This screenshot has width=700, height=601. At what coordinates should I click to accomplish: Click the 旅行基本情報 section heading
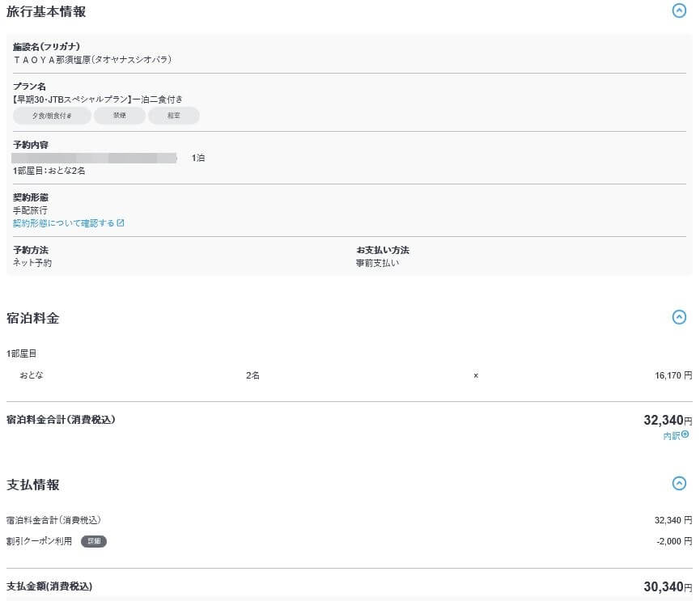click(x=46, y=12)
